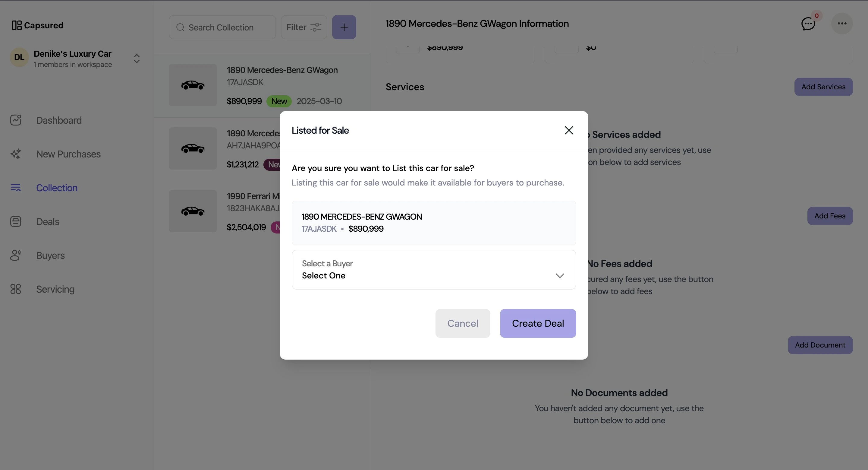Click the notification count badge on chat
868x470 pixels.
pyautogui.click(x=816, y=15)
